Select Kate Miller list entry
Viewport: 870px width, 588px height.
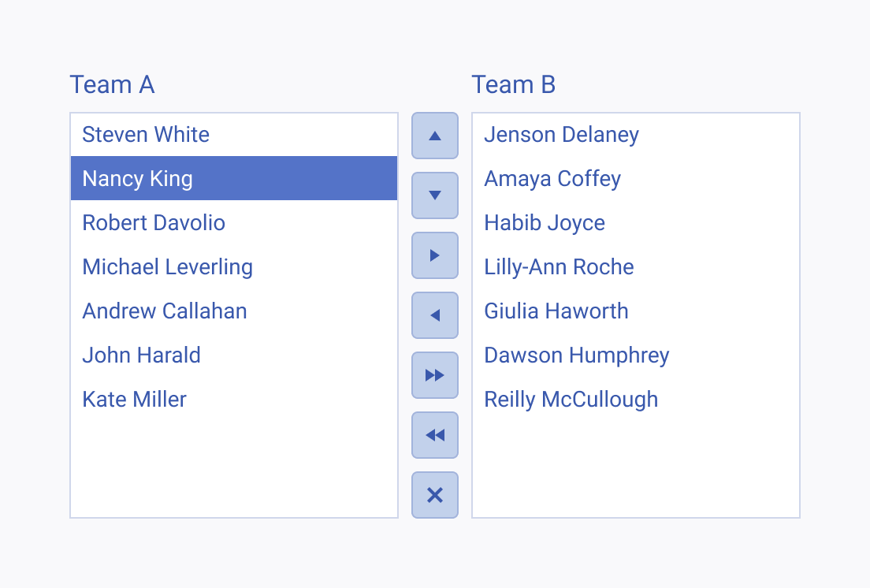(x=234, y=400)
